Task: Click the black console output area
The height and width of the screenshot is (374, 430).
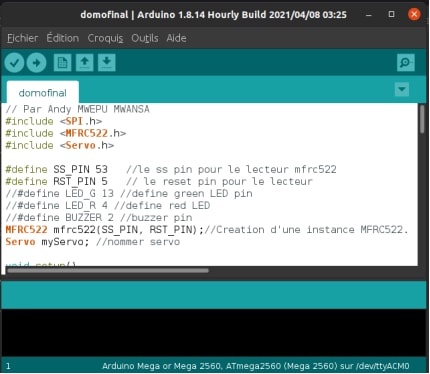Action: pyautogui.click(x=214, y=333)
